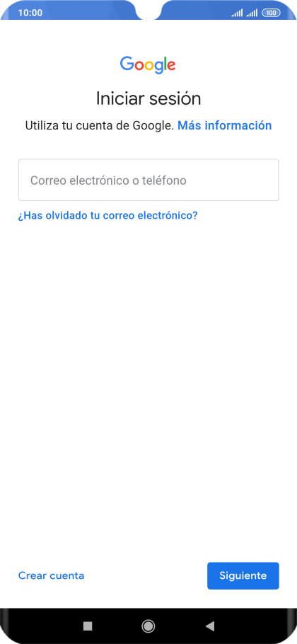
Task: Tap the camera notch cutout
Action: (x=148, y=9)
